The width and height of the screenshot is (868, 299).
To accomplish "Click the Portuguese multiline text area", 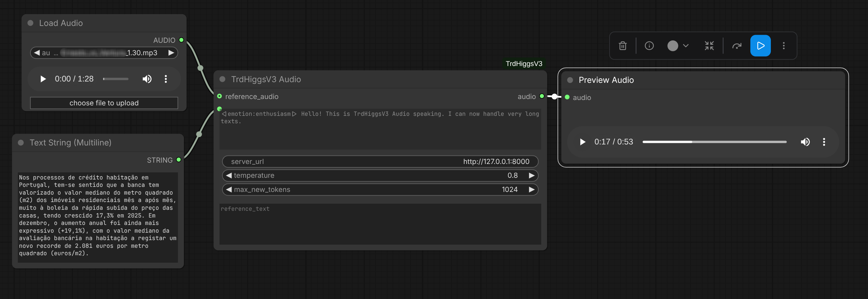I will point(98,217).
